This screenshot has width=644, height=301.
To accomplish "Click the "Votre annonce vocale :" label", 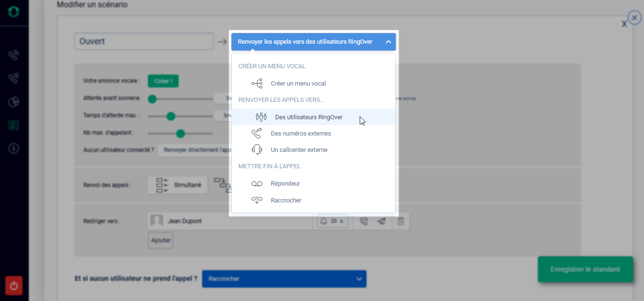I will tap(111, 81).
